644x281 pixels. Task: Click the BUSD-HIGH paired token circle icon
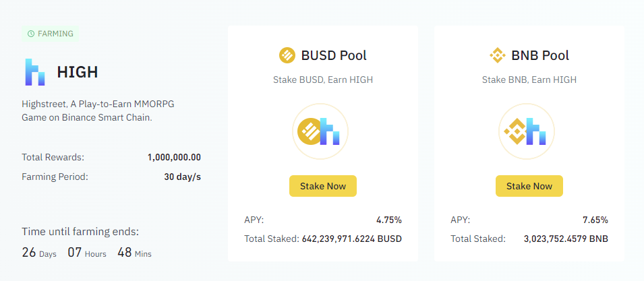320,131
